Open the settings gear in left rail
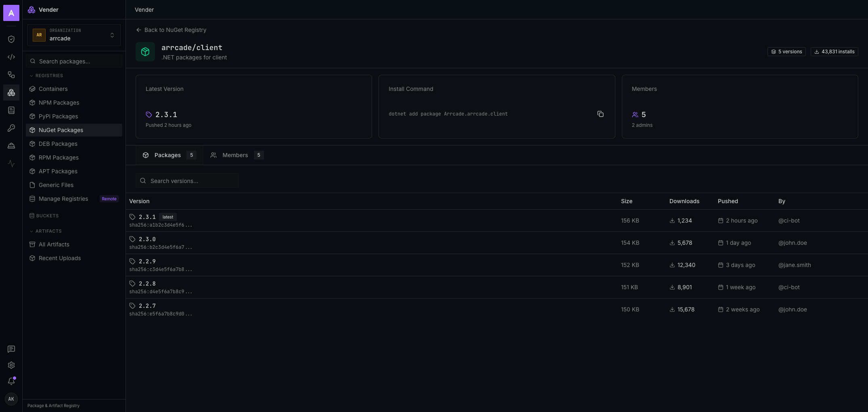The width and height of the screenshot is (868, 412). click(x=11, y=365)
